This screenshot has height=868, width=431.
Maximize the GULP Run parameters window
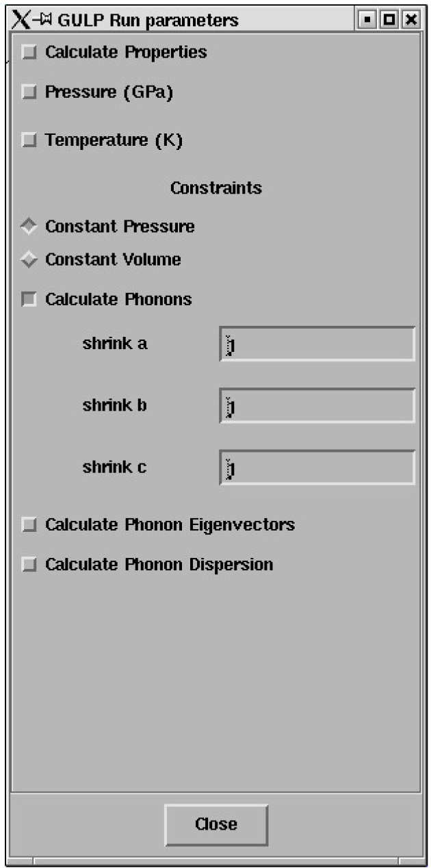click(x=389, y=20)
